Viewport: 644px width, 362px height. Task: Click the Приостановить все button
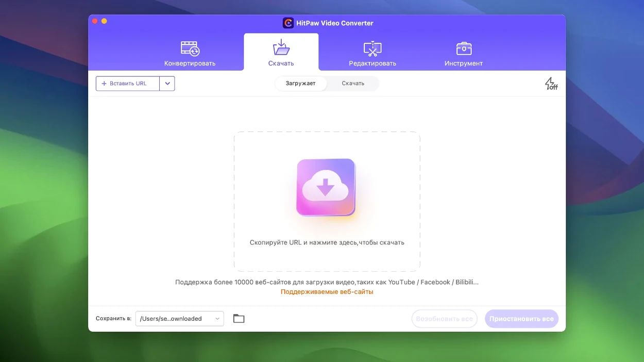pos(521,319)
